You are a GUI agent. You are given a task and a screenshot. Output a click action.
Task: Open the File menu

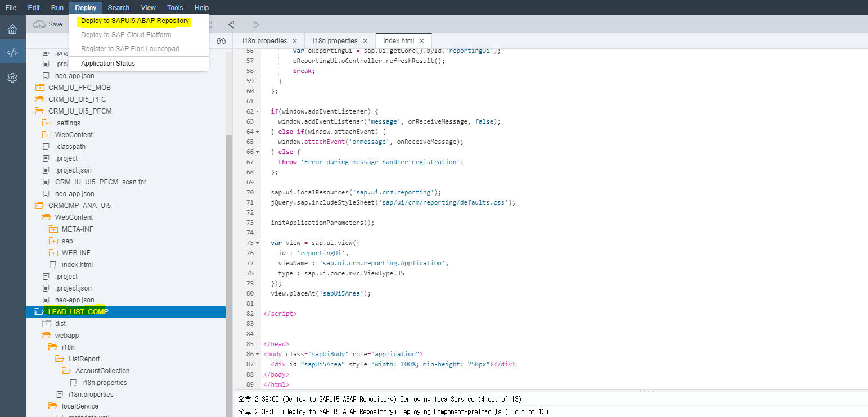(x=11, y=8)
